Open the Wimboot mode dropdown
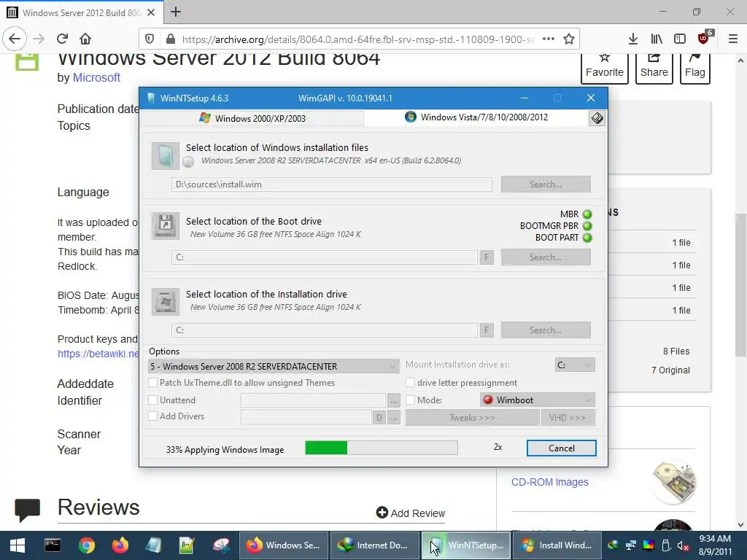Image resolution: width=747 pixels, height=560 pixels. (x=538, y=400)
